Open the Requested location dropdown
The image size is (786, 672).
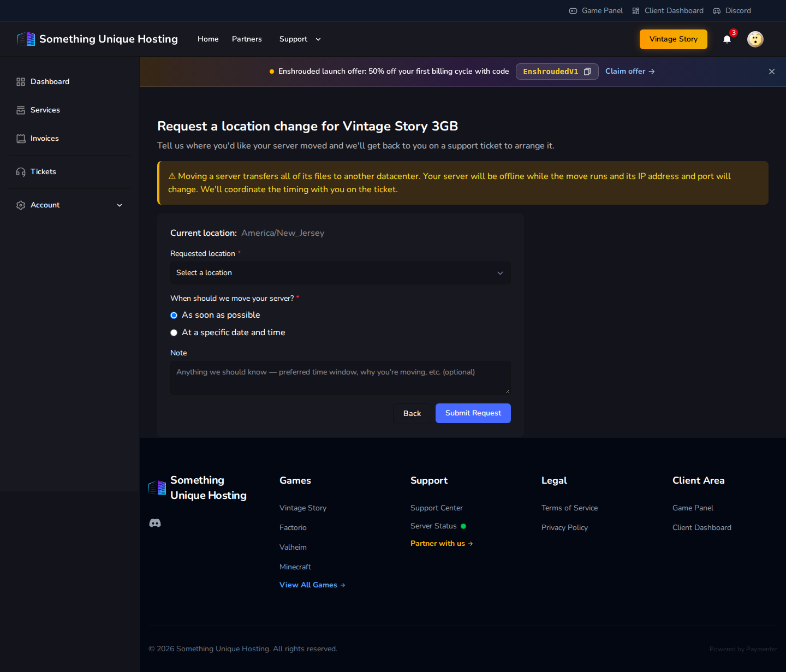click(x=341, y=273)
